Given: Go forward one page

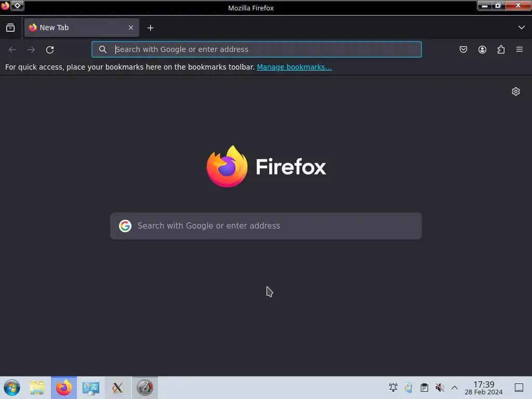Looking at the screenshot, I should click(x=31, y=49).
